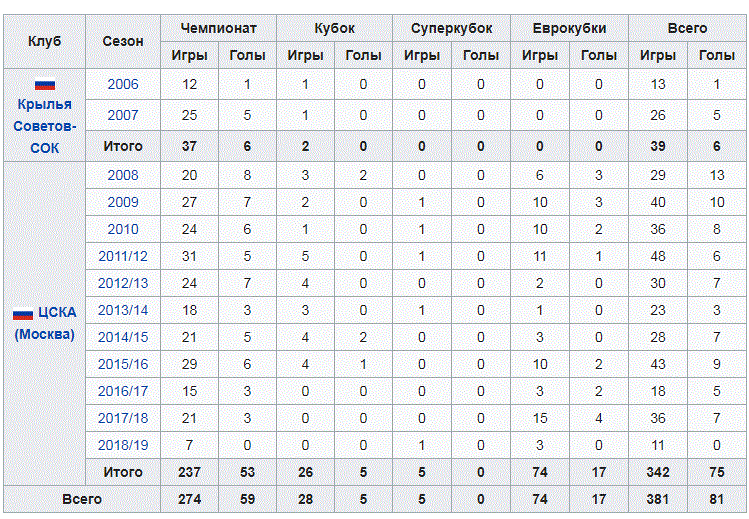749x519 pixels.
Task: Click the ЦСКА championship goals value 53
Action: point(247,472)
